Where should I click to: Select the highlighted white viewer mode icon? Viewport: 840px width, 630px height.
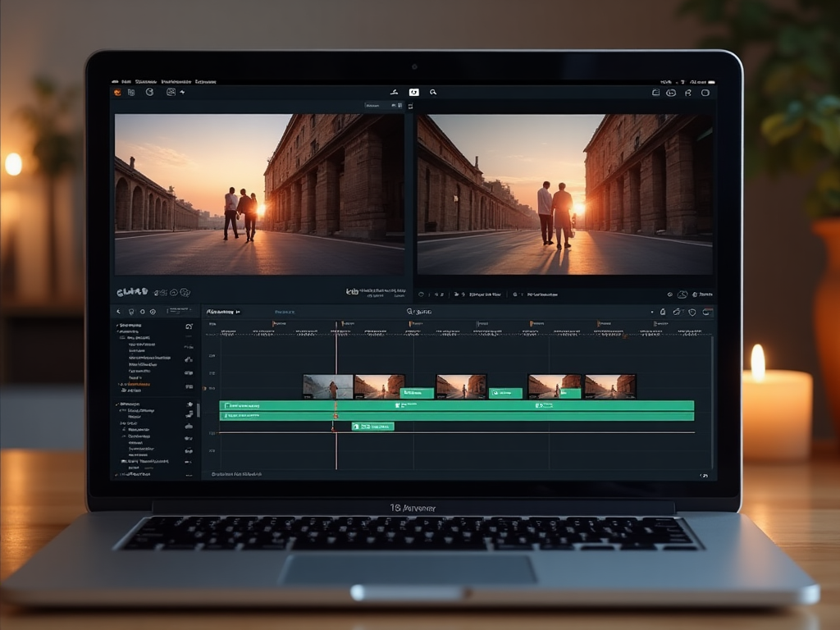(x=413, y=93)
